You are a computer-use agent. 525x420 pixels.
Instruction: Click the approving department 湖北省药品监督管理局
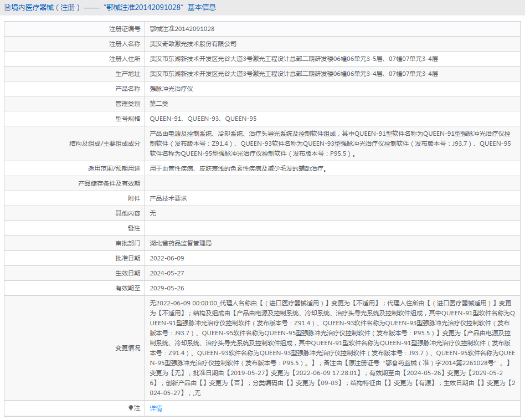click(x=181, y=243)
